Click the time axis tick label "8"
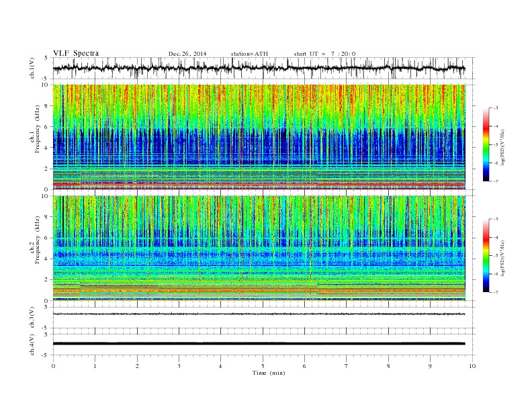Viewport: 532px width, 411px height. click(x=388, y=366)
